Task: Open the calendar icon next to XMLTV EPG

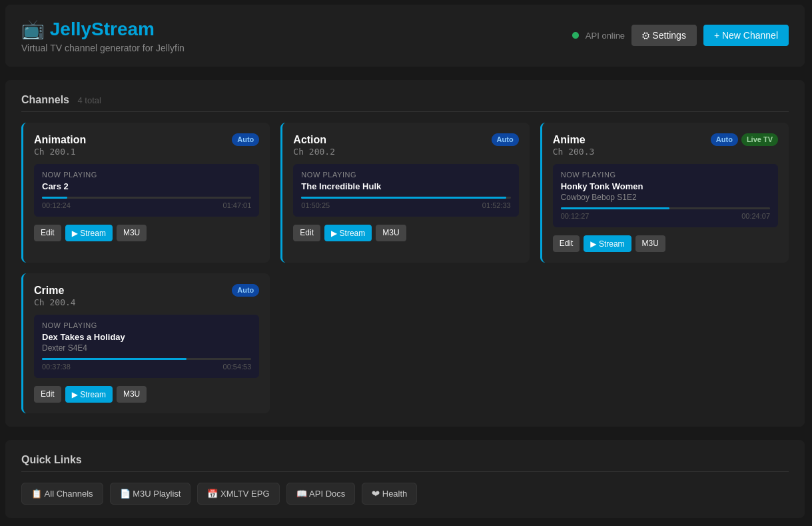Action: tap(212, 493)
